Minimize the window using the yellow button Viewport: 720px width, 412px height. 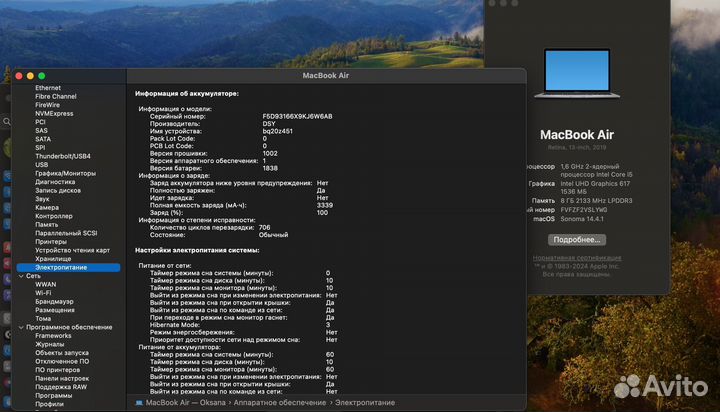point(32,75)
